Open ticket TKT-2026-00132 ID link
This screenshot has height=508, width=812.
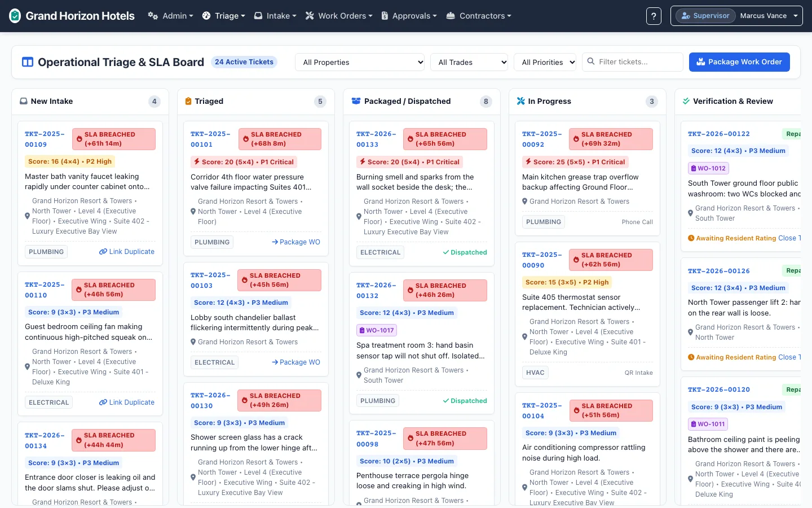(376, 291)
